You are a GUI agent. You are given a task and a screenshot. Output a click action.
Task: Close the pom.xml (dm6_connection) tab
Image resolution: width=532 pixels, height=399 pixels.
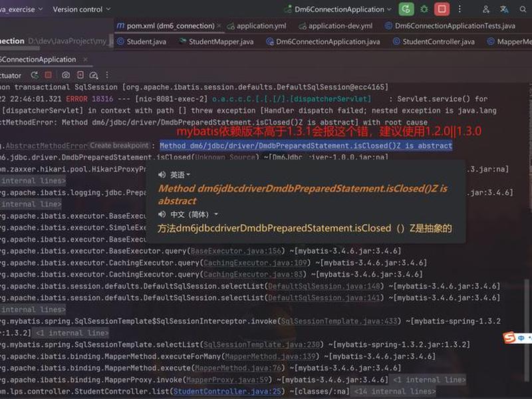(x=219, y=26)
